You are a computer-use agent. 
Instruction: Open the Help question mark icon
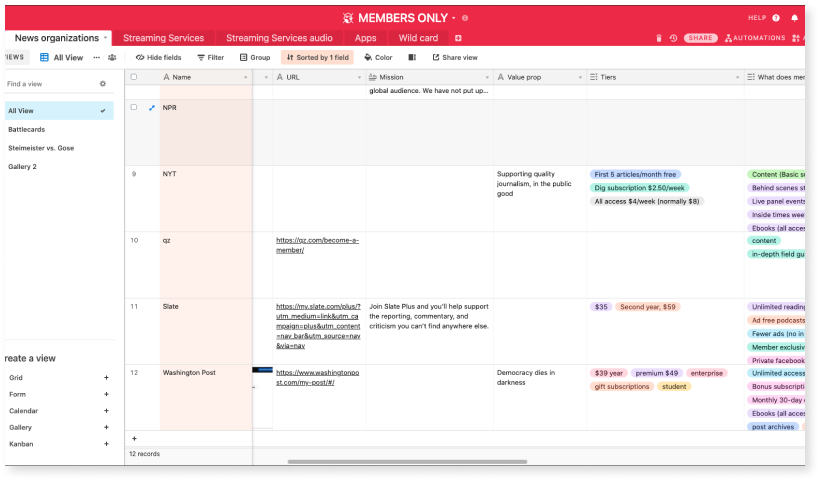coord(776,18)
